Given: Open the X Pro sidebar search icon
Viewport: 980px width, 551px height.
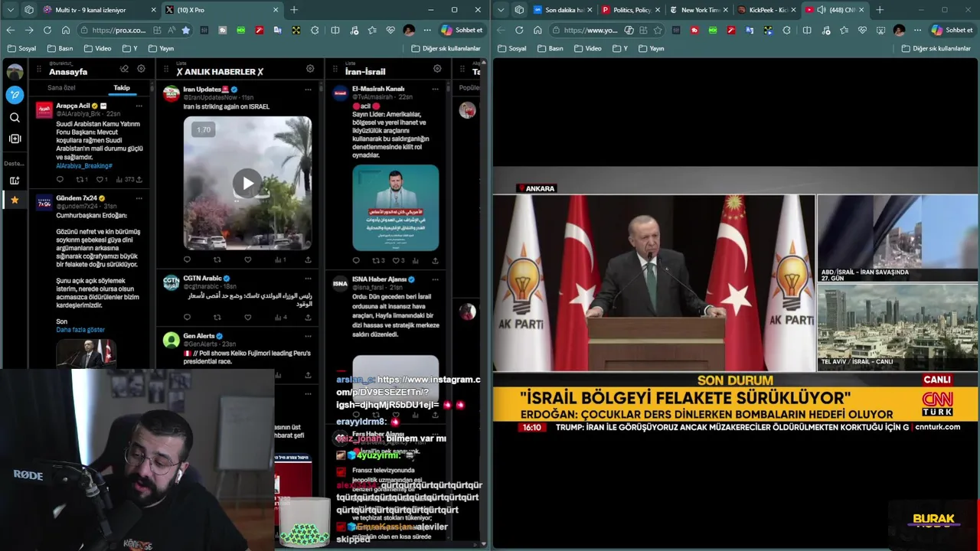Looking at the screenshot, I should (x=15, y=117).
